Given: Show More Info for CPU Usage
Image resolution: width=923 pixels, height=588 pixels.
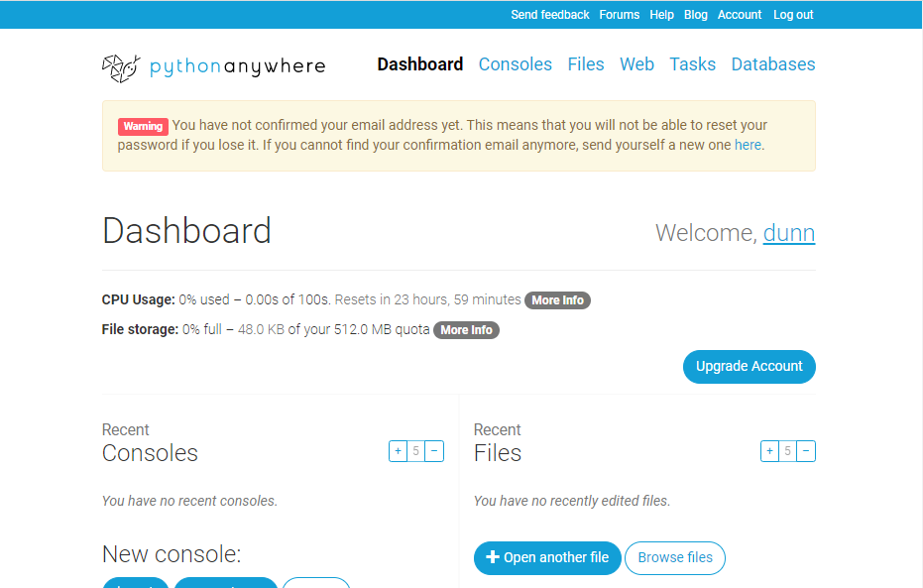Looking at the screenshot, I should click(557, 300).
